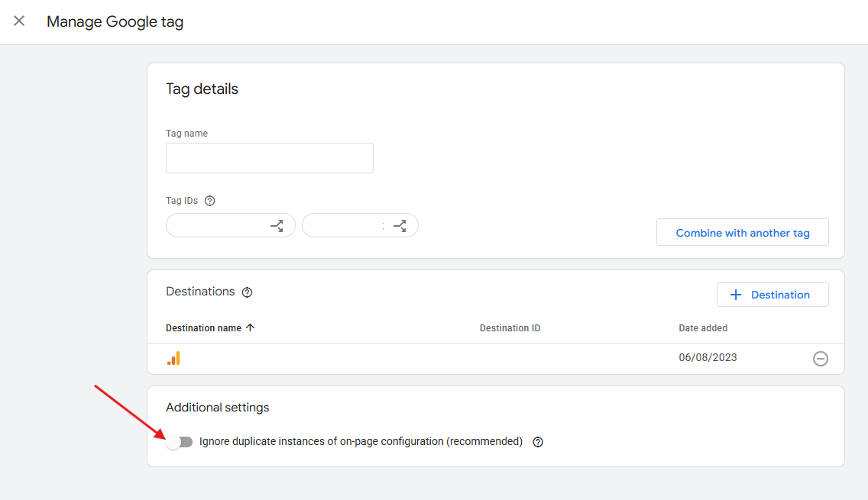Click the Destination name column header text

(x=203, y=328)
